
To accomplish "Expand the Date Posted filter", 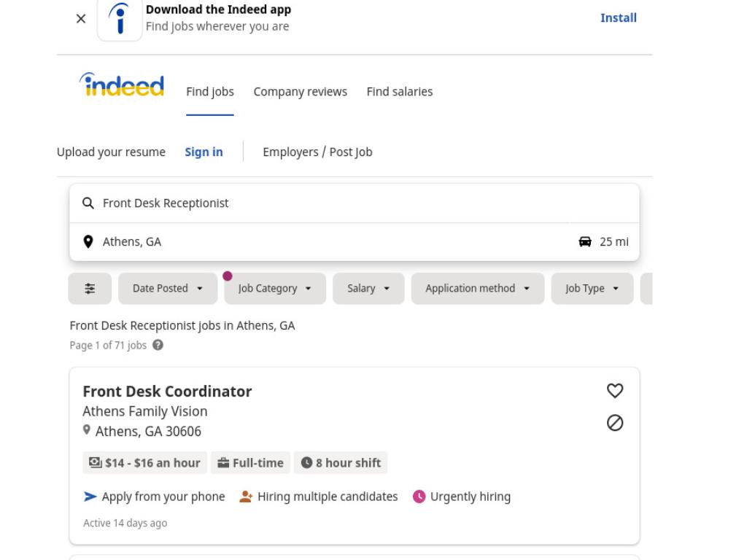I will [x=168, y=288].
